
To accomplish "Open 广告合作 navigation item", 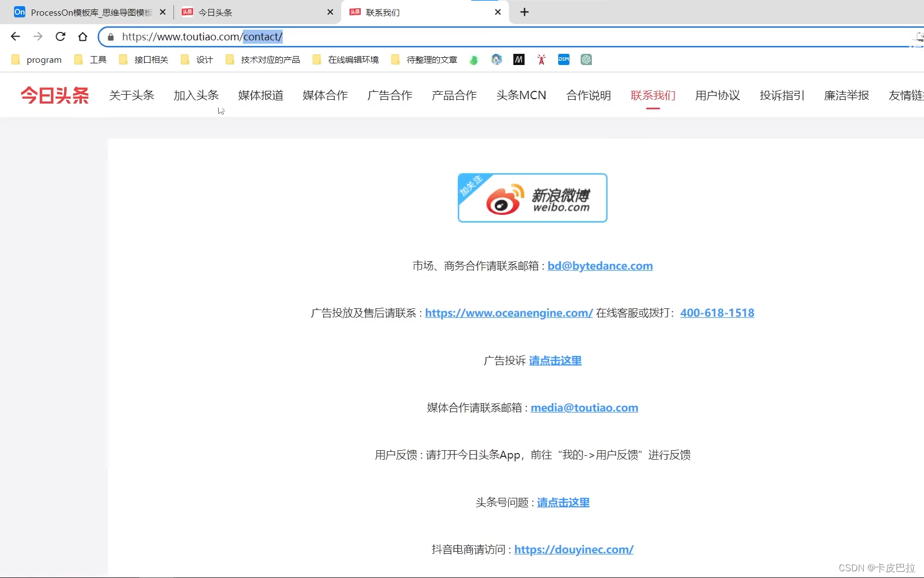I will (390, 95).
